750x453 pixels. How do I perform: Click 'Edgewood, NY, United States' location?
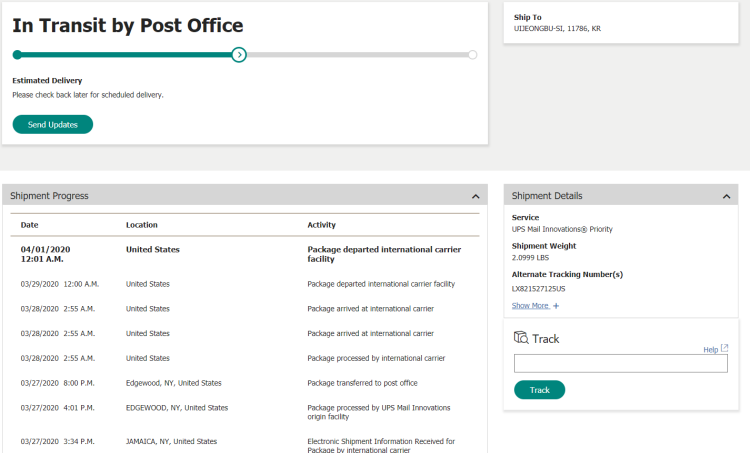174,383
